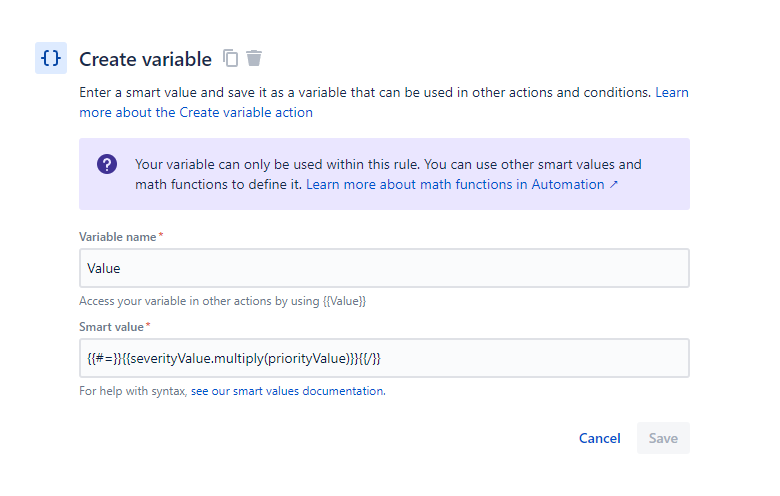780x496 pixels.
Task: Click the Variable name input field
Action: pos(384,268)
